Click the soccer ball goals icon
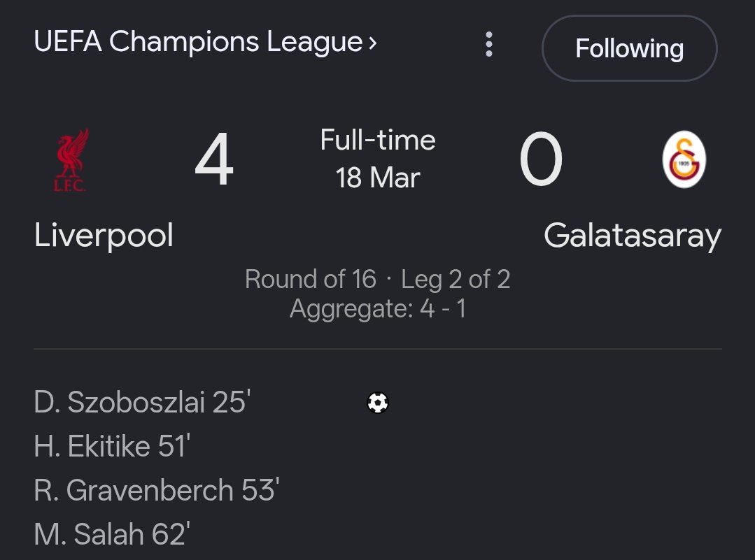The image size is (755, 560). pos(378,403)
